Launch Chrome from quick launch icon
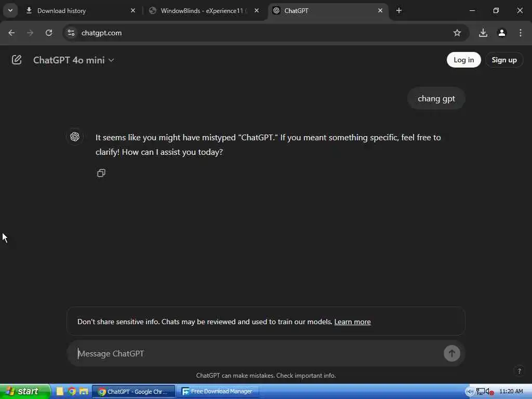This screenshot has width=532, height=399. point(72,392)
